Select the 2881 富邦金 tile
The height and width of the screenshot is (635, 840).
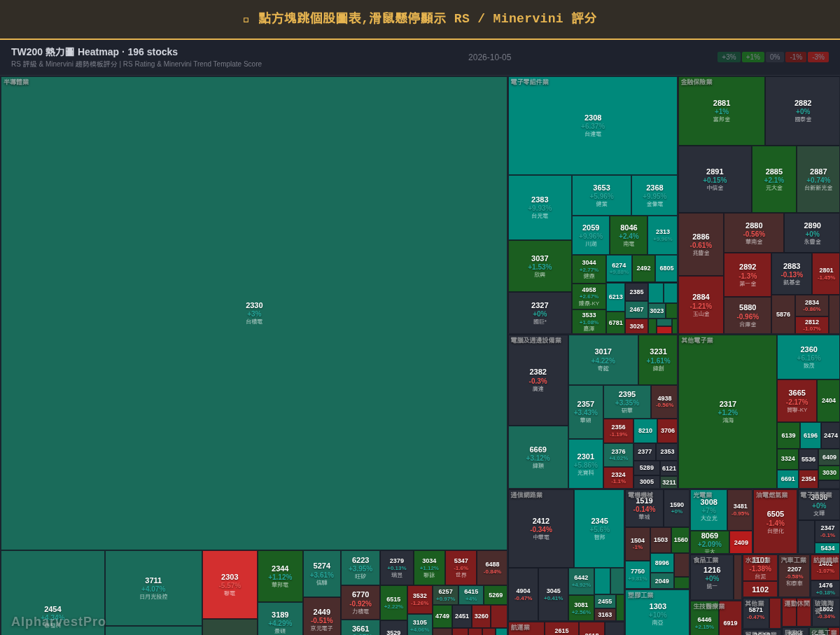pos(722,111)
